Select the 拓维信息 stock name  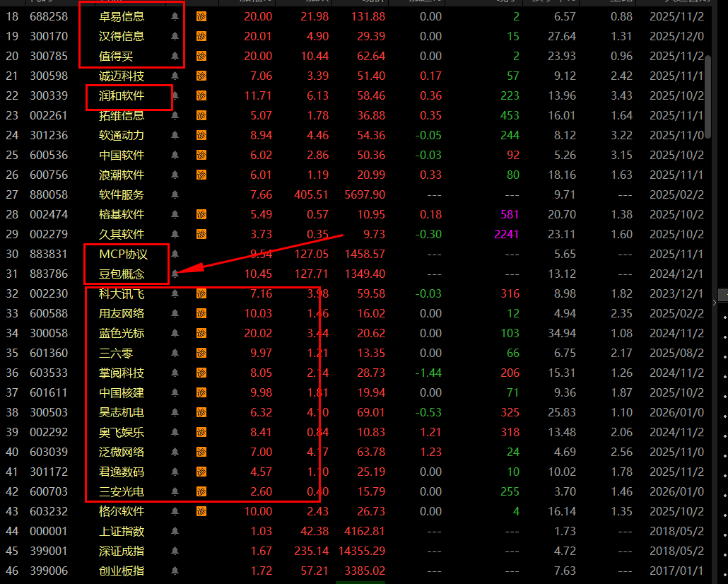tap(122, 116)
